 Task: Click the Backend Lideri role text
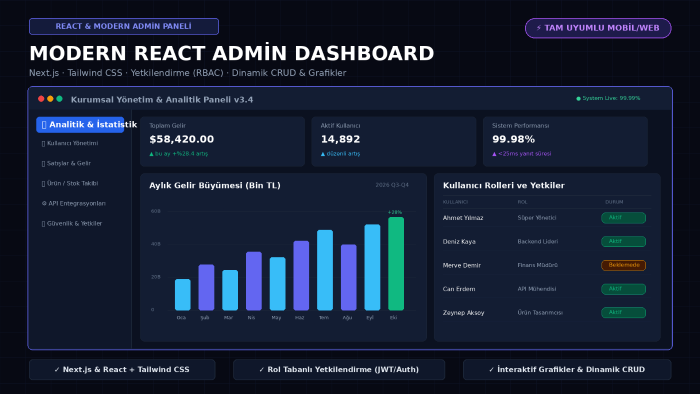pyautogui.click(x=538, y=241)
